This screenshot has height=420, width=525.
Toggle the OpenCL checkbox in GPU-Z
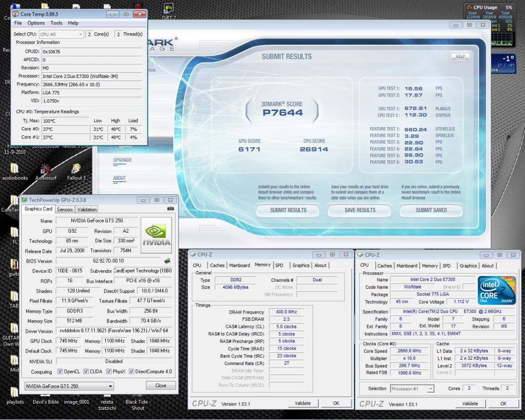tap(60, 371)
